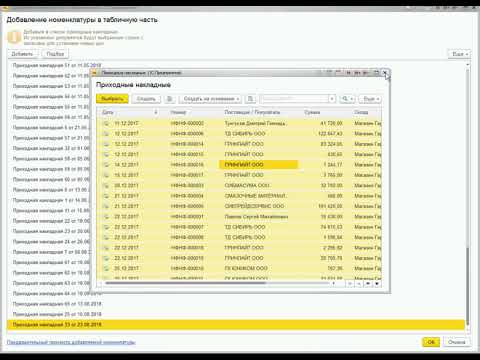Click the copy document icon beside Создать
The image size is (480, 360).
pyautogui.click(x=170, y=99)
